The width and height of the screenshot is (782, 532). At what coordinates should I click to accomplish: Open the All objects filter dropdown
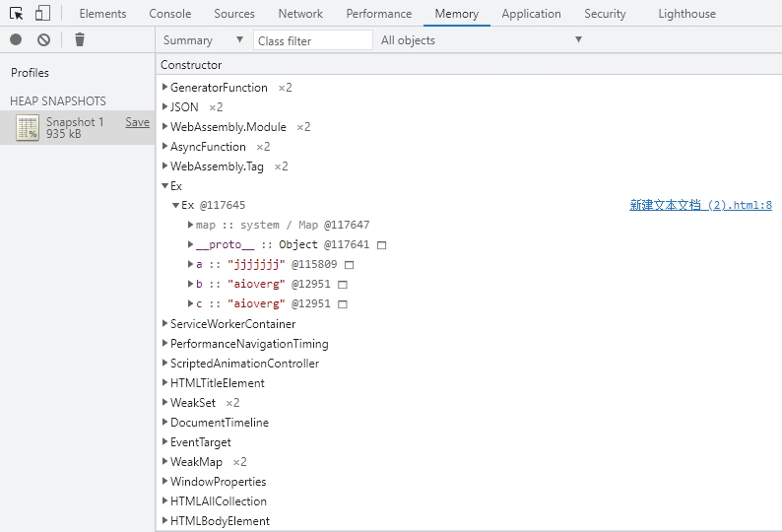coord(481,40)
